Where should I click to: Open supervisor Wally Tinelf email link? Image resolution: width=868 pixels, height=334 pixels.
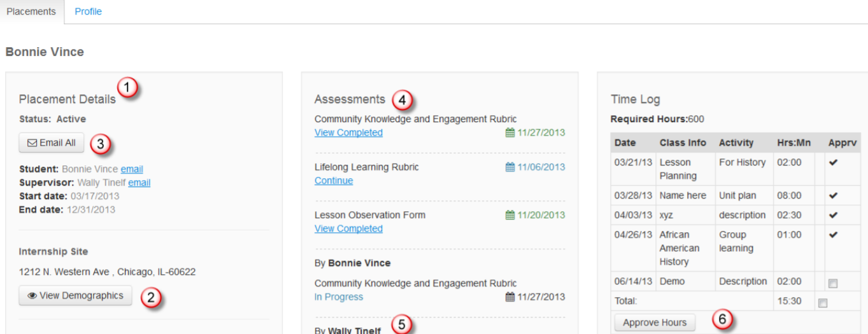(139, 183)
